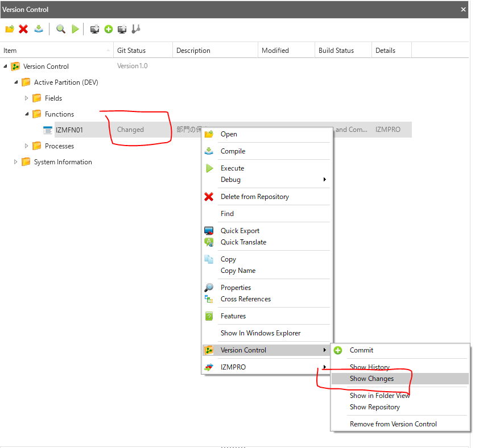Click the Pull monitor-down-arrow toolbar icon
Viewport: 479px width, 448px height.
(94, 30)
